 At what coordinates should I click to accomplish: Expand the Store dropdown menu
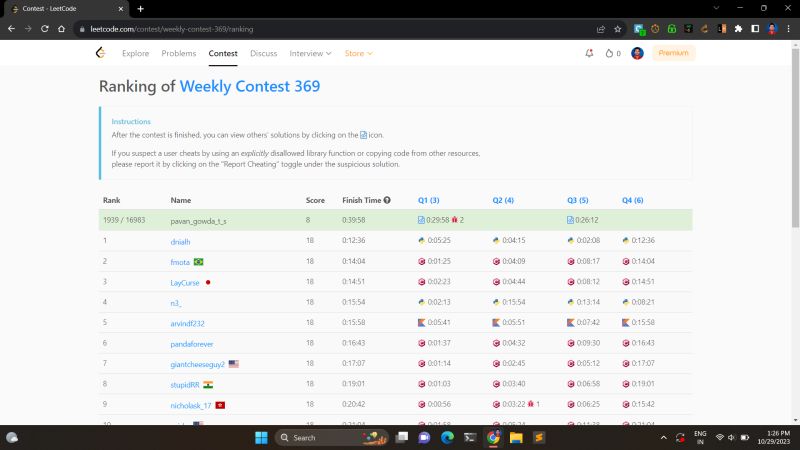tap(358, 53)
